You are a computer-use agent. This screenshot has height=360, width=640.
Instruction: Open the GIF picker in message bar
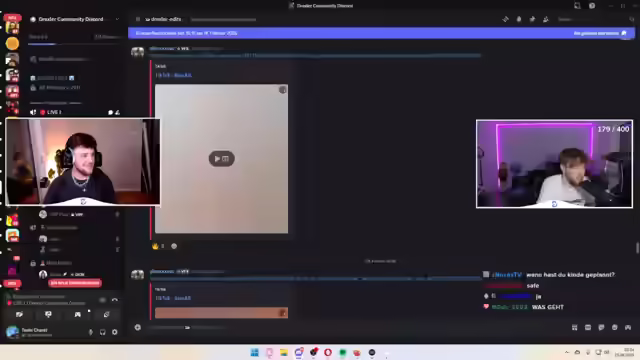click(588, 327)
